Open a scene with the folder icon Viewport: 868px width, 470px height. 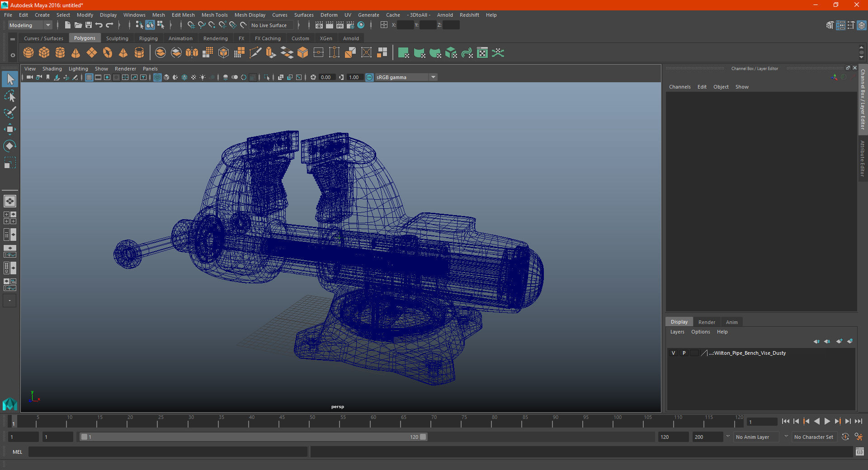click(78, 25)
